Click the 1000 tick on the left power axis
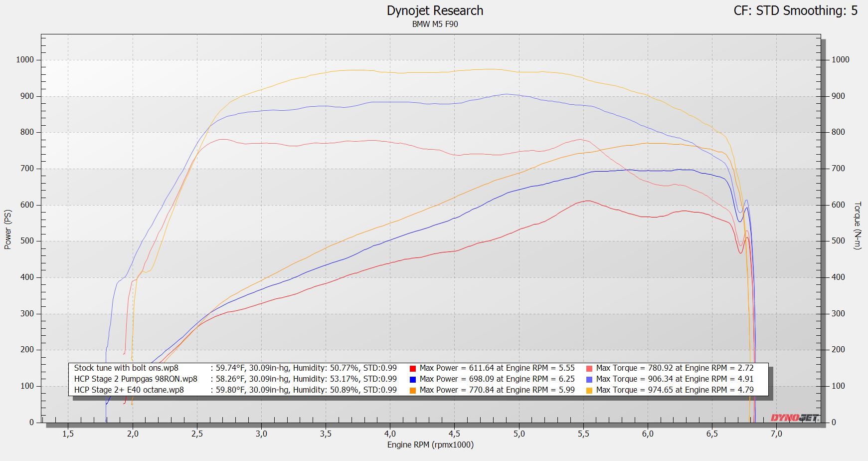This screenshot has width=868, height=461. point(25,60)
